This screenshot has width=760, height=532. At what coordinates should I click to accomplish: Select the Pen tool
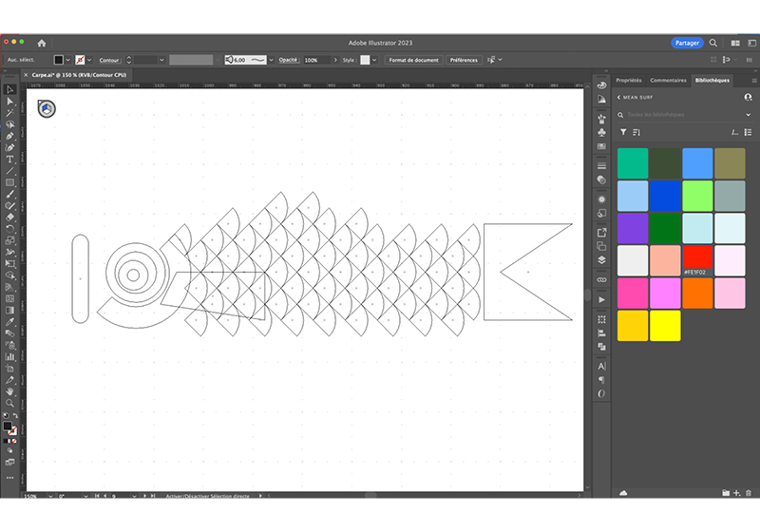pos(9,135)
